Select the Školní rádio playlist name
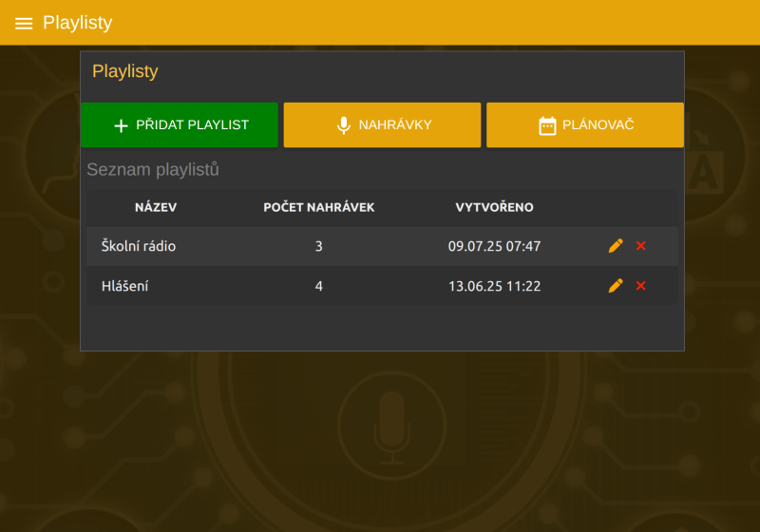Image resolution: width=760 pixels, height=532 pixels. coord(139,246)
